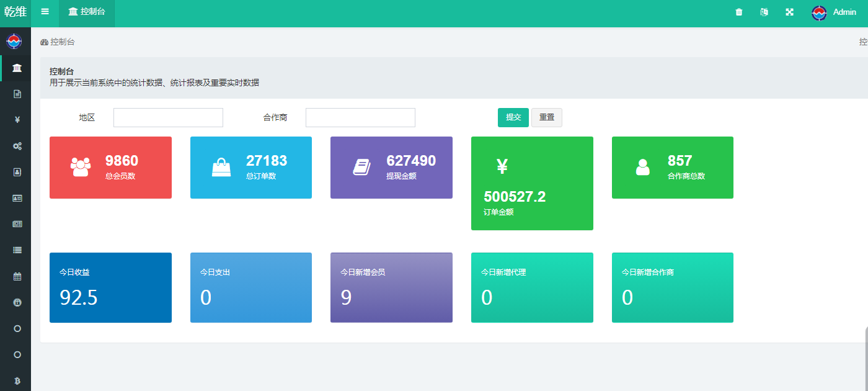Open the Bitcoin sidebar icon
868x391 pixels.
point(17,380)
